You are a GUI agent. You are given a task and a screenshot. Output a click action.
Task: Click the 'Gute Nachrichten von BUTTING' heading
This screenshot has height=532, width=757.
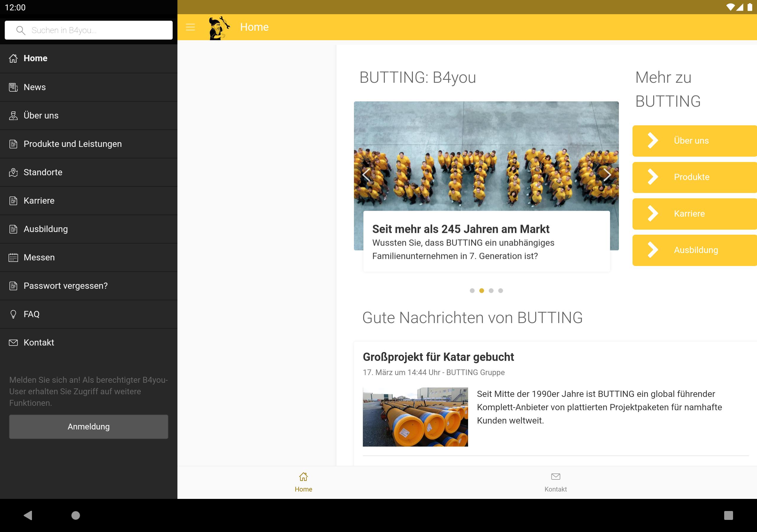473,318
